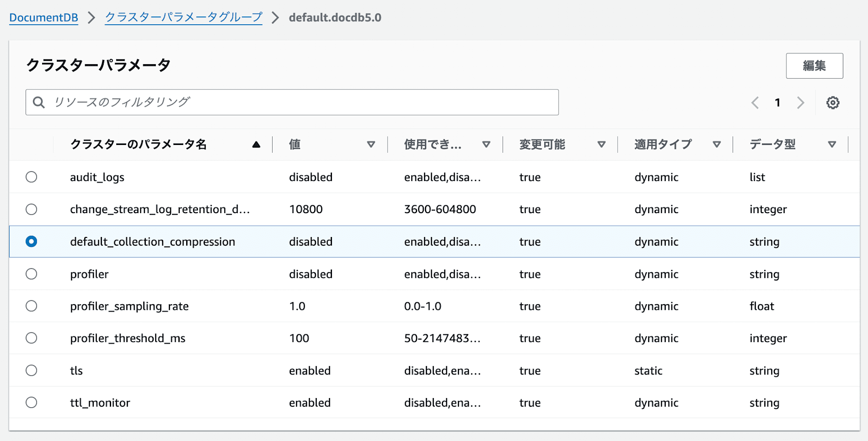The width and height of the screenshot is (868, 441).
Task: Select the profiler_threshold_ms radio button
Action: [31, 338]
